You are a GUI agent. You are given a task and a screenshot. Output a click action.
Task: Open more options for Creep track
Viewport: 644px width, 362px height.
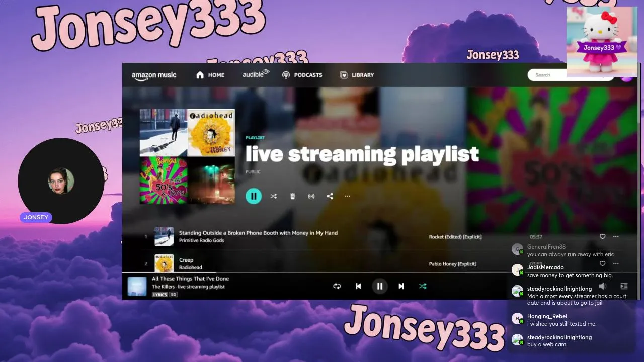[x=616, y=263]
